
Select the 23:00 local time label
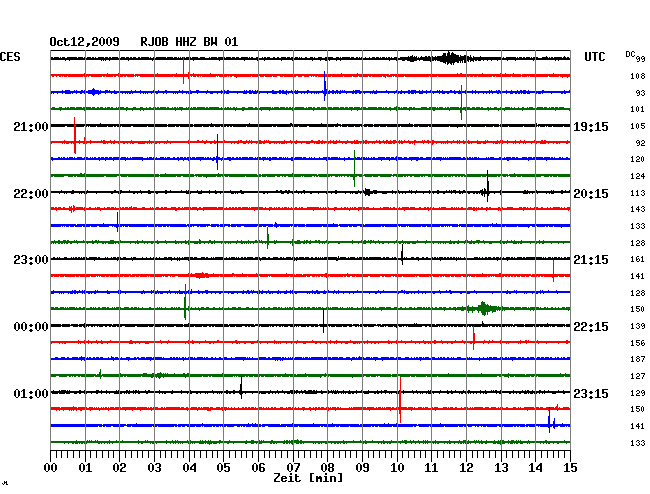[x=31, y=260]
